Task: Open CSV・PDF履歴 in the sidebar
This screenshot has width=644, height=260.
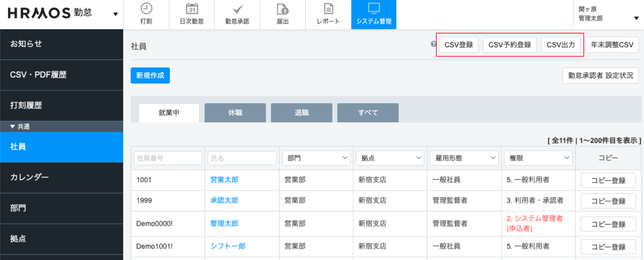Action: [x=38, y=75]
